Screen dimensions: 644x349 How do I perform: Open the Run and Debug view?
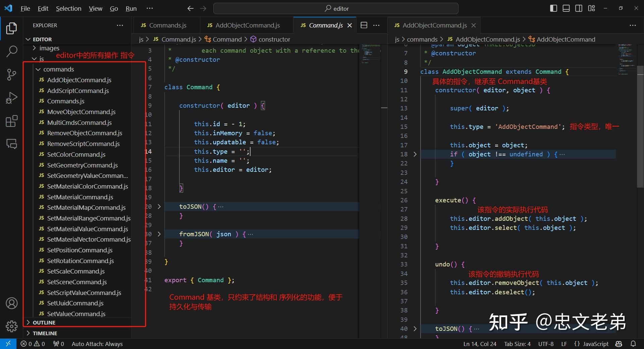[x=12, y=98]
